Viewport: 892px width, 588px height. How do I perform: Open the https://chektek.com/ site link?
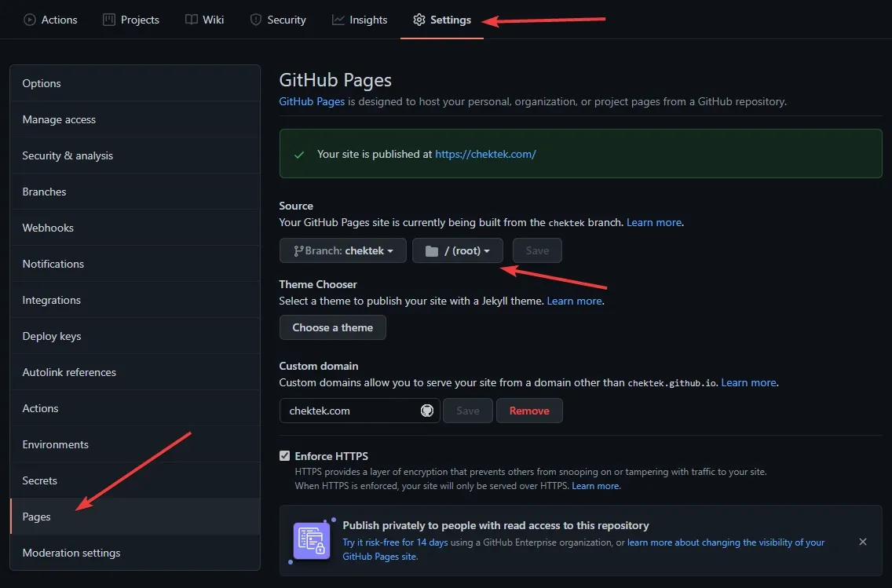click(x=485, y=154)
